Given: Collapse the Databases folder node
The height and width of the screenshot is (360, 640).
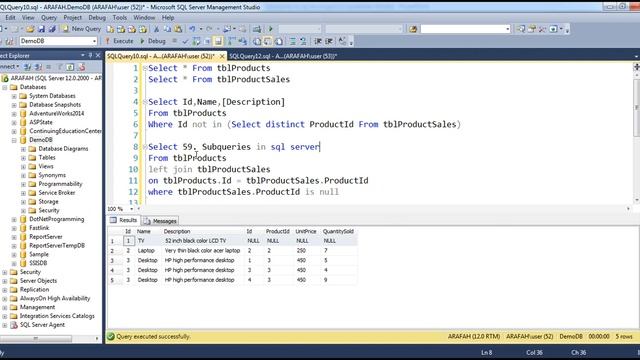Looking at the screenshot, I should pyautogui.click(x=4, y=87).
